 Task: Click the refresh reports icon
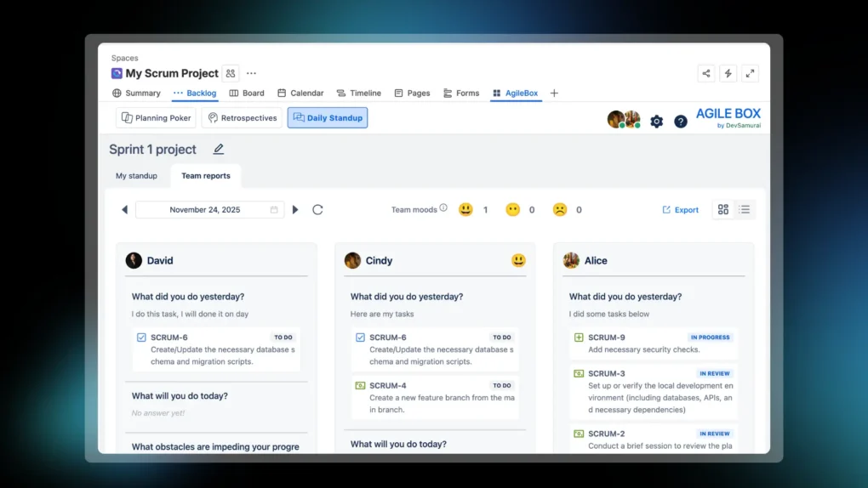317,210
